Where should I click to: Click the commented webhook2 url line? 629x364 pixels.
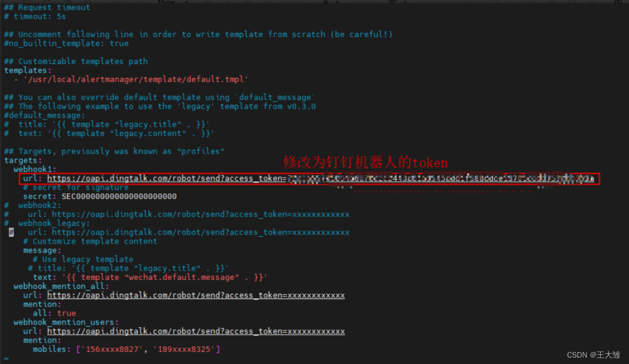176,214
